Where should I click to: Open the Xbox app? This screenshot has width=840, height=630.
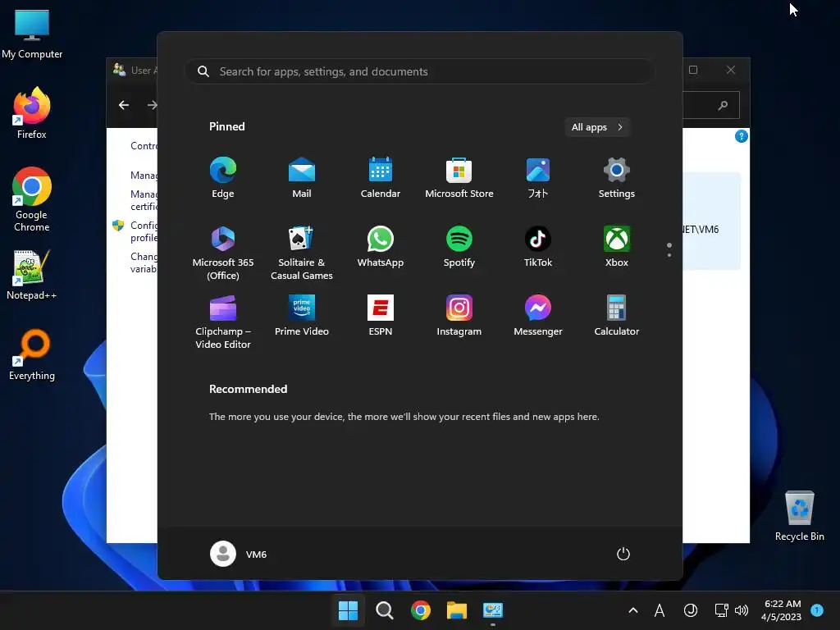[617, 247]
